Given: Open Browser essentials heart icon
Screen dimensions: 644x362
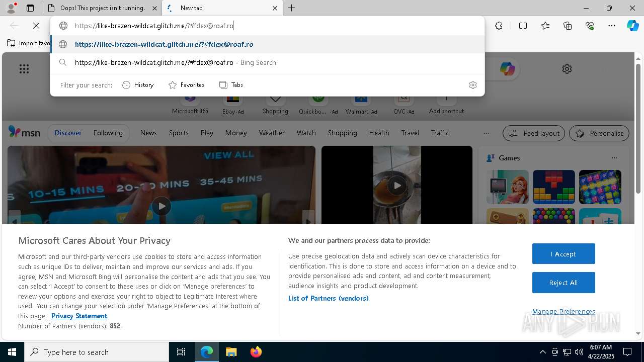Looking at the screenshot, I should pos(590,26).
